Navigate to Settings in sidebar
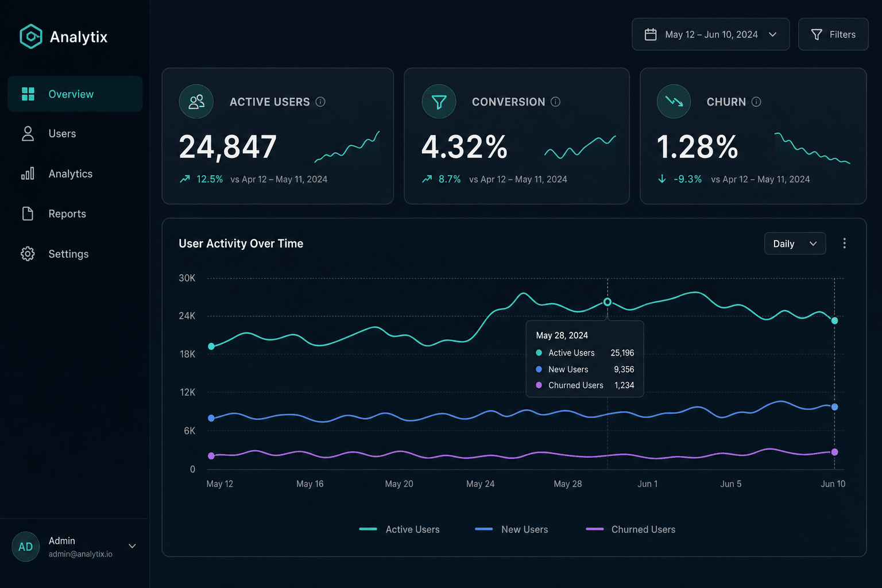The image size is (882, 588). coord(75,254)
